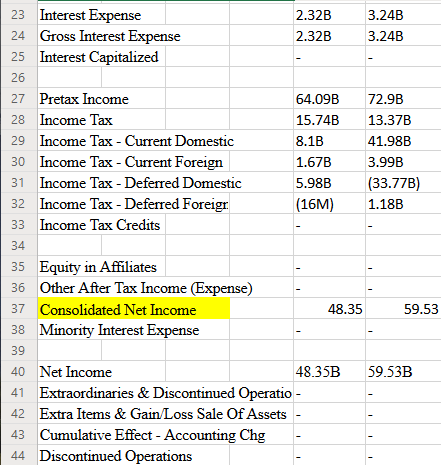Select row header 44
Screen dimensions: 441x465
pyautogui.click(x=18, y=455)
